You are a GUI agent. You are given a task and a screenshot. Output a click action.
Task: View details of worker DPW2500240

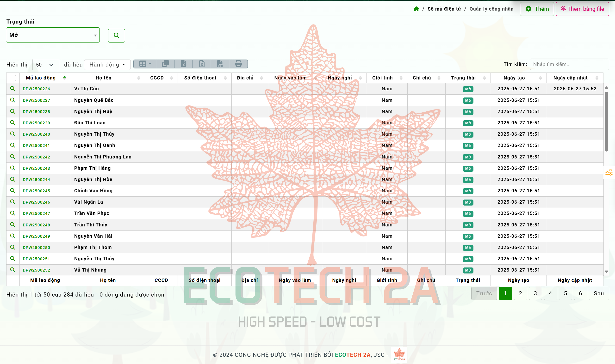(x=12, y=134)
